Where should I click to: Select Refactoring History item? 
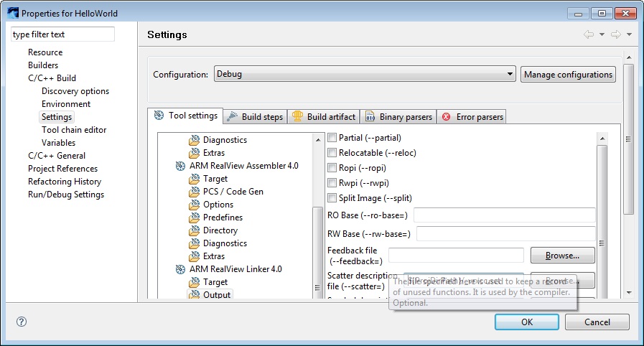[65, 182]
